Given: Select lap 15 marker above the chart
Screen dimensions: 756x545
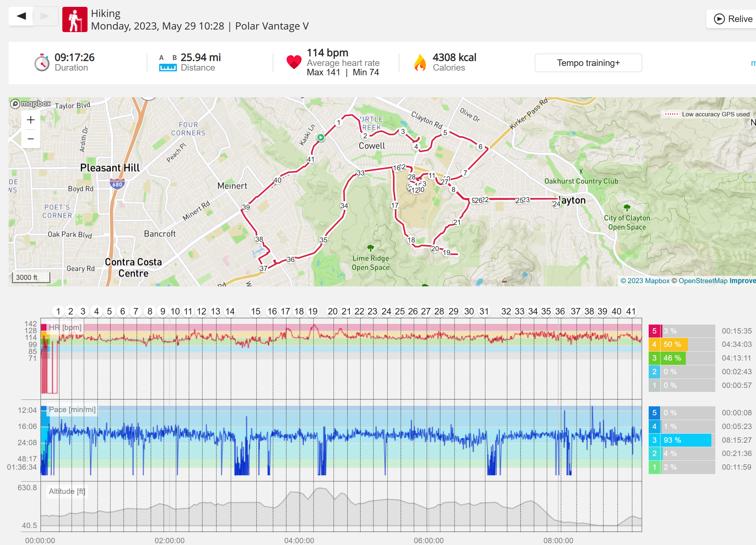Looking at the screenshot, I should pos(256,311).
